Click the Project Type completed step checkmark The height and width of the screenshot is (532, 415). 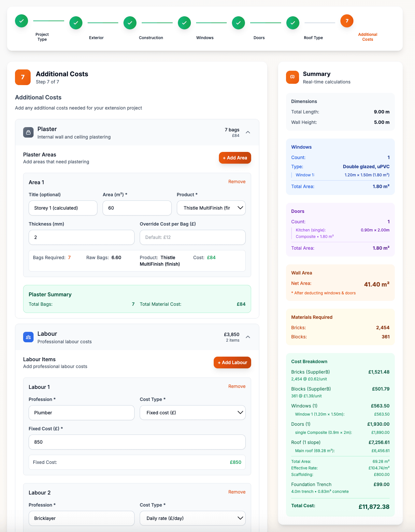click(21, 21)
